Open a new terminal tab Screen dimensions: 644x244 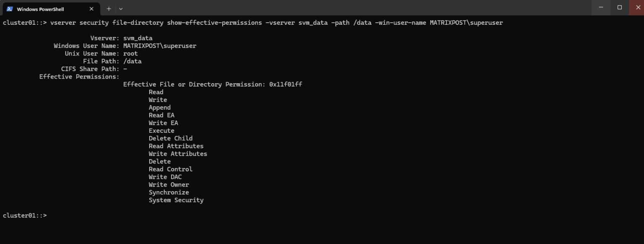tap(109, 9)
